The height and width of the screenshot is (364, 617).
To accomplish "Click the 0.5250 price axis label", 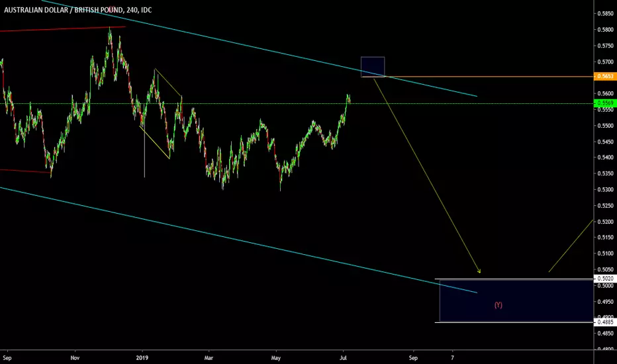I will 605,206.
